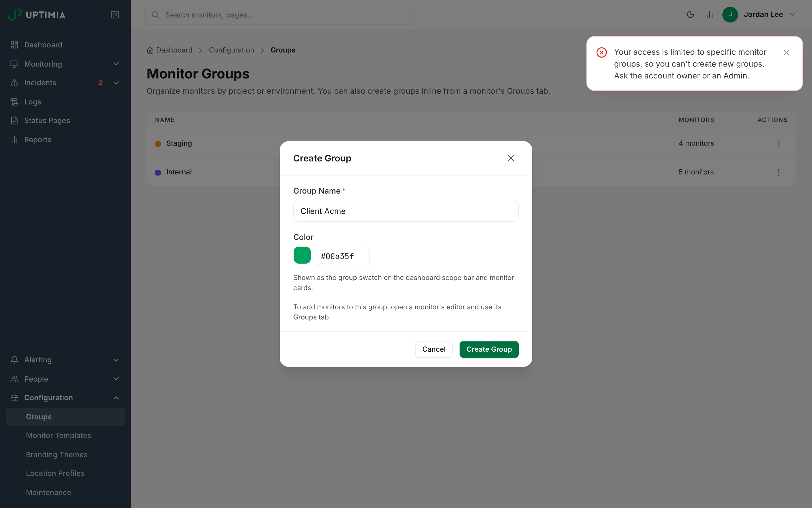Expand the Incidents menu chevron
Viewport: 812px width, 508px height.
tap(116, 83)
